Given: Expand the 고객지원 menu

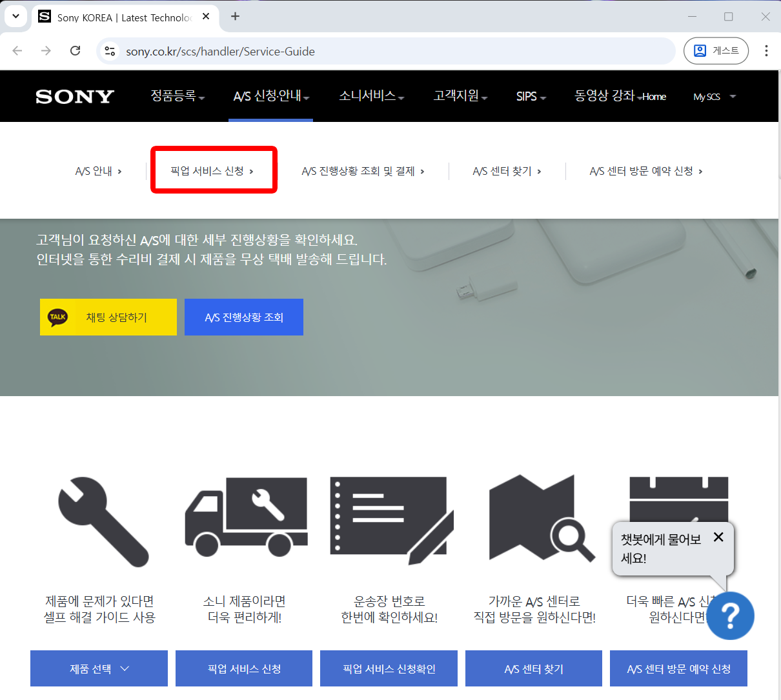Looking at the screenshot, I should 460,96.
